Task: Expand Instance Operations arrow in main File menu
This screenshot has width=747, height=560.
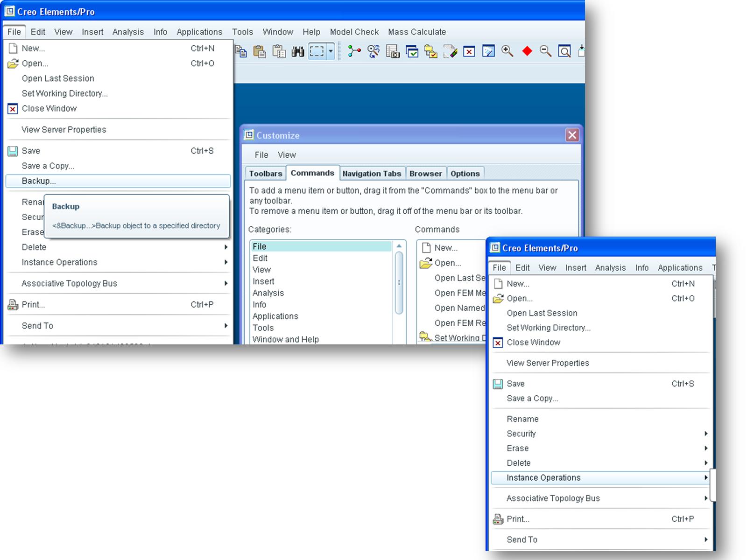Action: pyautogui.click(x=226, y=262)
